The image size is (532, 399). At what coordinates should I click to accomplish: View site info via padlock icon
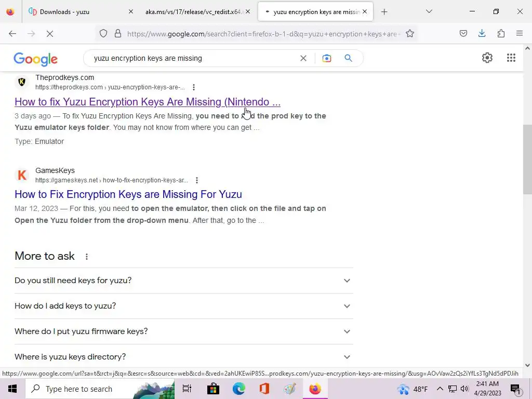pyautogui.click(x=118, y=34)
